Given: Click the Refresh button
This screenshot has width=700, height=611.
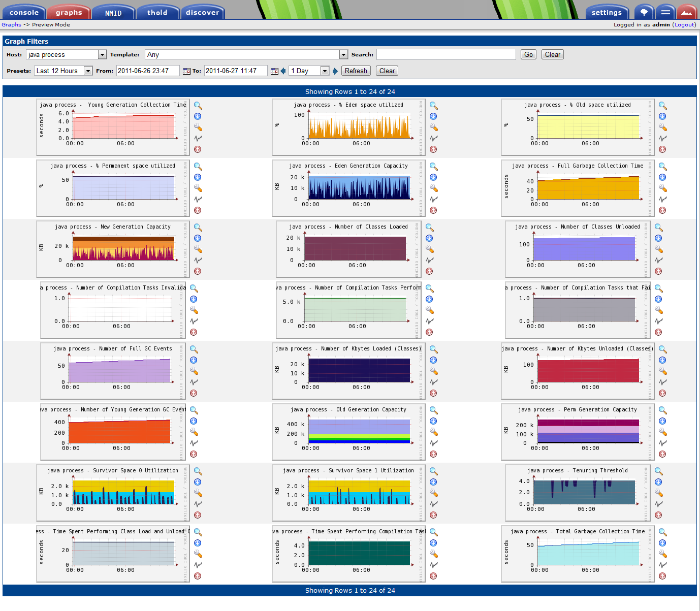Looking at the screenshot, I should coord(356,71).
